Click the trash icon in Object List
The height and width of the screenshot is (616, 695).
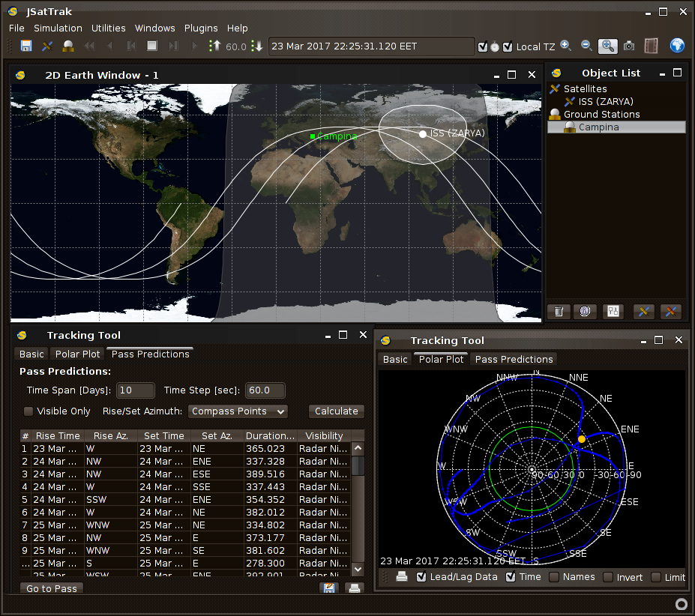[559, 312]
